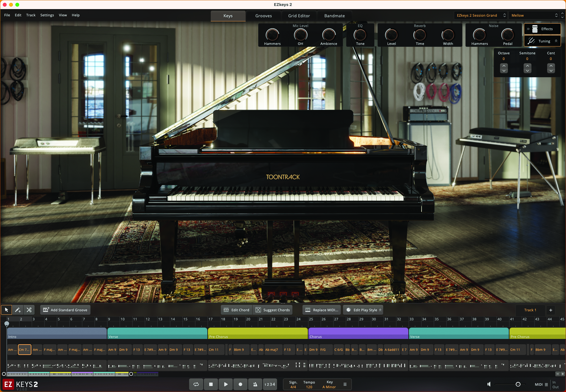Screen dimensions: 566x392
Task: Adjust the Ambience knob
Action: (x=329, y=35)
